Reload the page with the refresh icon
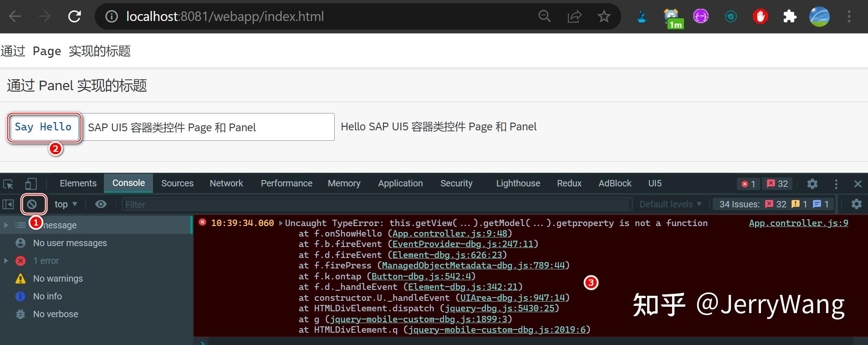Viewport: 868px width, 345px height. point(74,17)
